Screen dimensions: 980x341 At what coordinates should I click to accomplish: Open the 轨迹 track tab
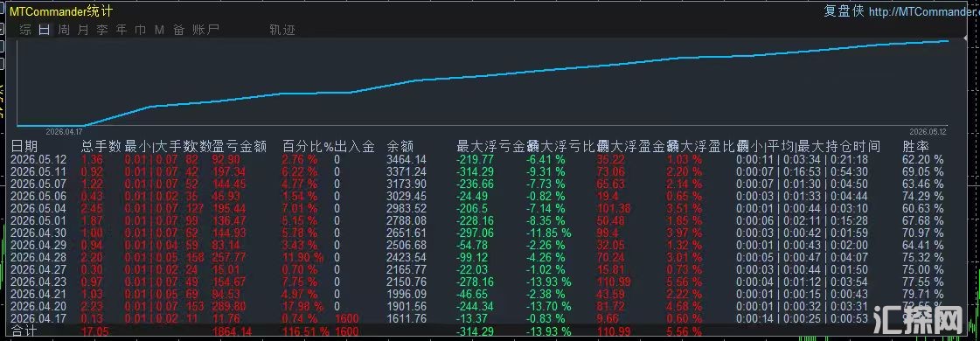tap(281, 30)
